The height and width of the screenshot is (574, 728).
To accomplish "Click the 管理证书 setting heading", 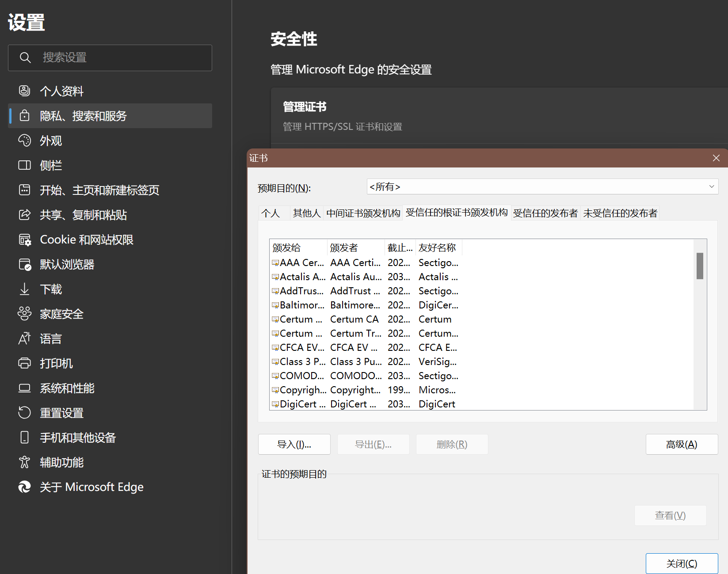I will tap(305, 106).
